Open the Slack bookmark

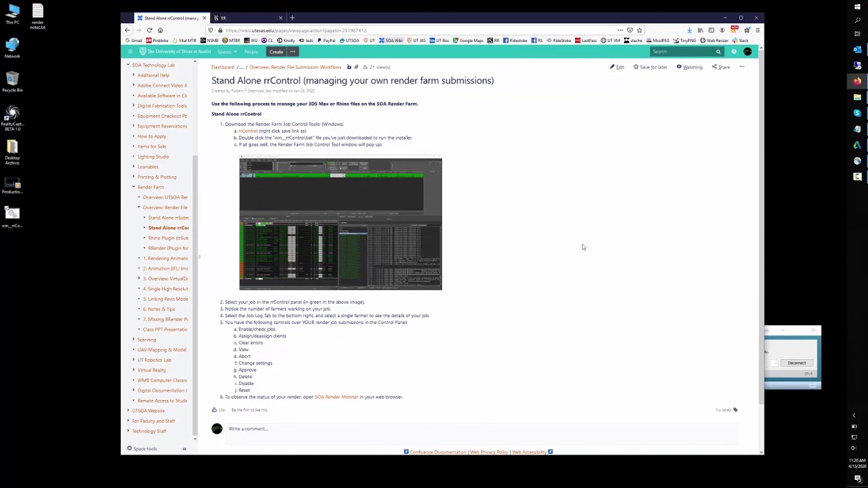[x=741, y=41]
